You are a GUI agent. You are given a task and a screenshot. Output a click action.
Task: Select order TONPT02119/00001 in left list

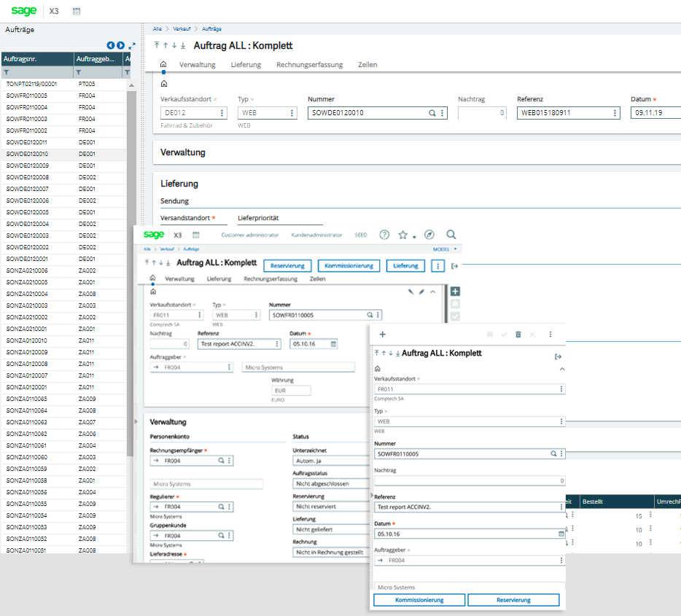[64, 85]
